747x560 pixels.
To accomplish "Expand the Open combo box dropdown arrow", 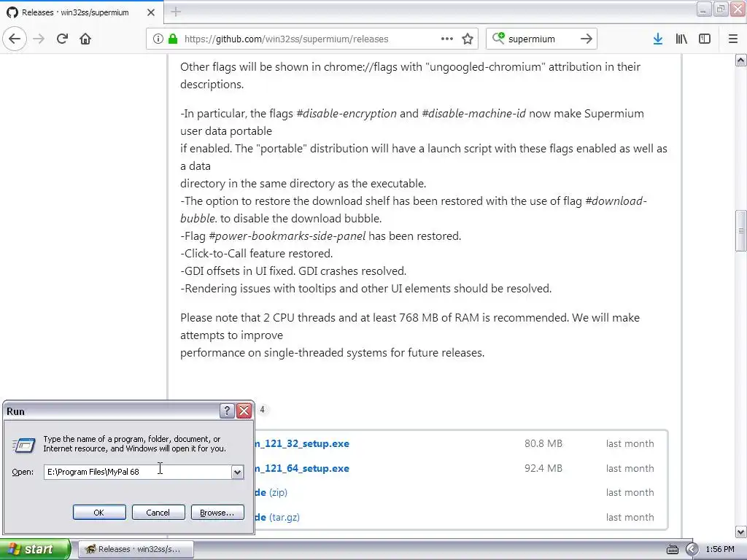I will click(238, 472).
